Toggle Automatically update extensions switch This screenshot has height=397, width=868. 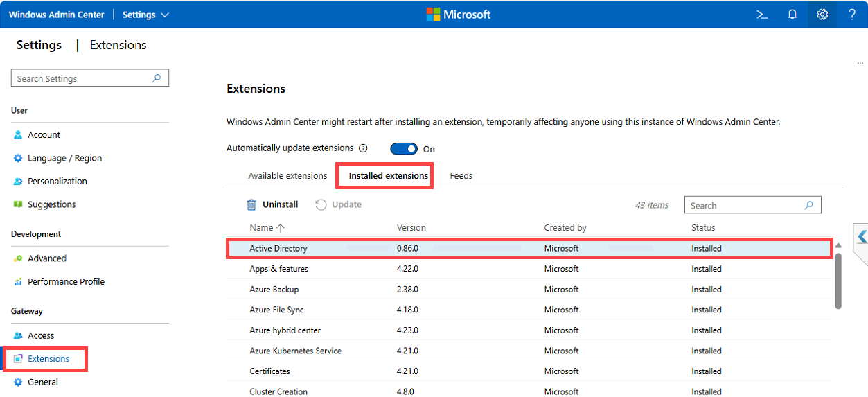pyautogui.click(x=404, y=149)
